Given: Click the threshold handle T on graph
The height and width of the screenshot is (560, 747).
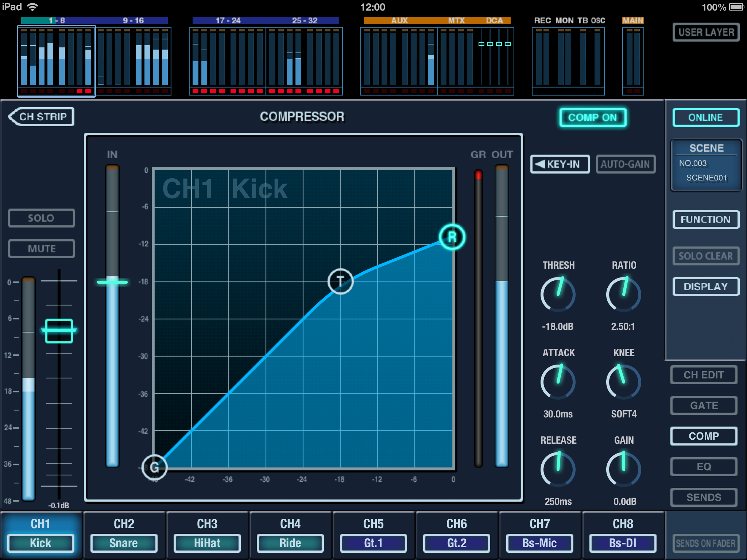Looking at the screenshot, I should coord(340,281).
